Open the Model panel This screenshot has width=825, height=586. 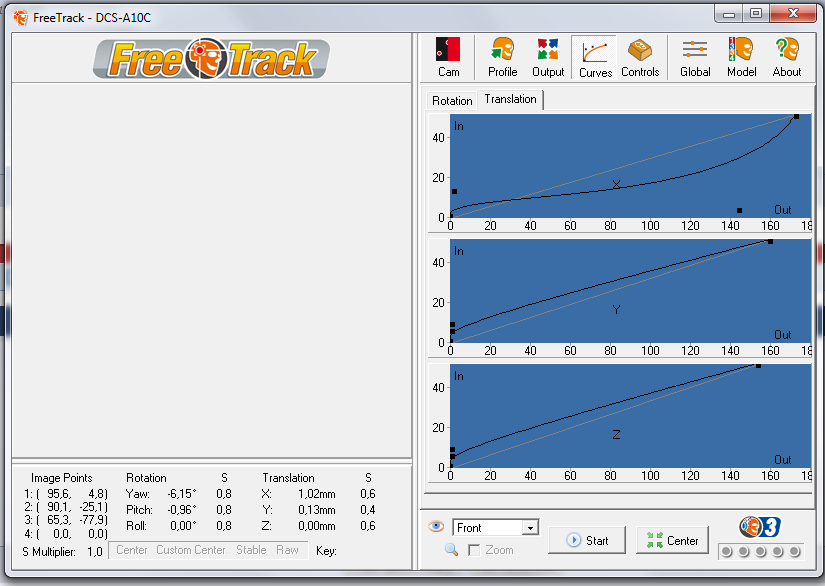click(741, 57)
